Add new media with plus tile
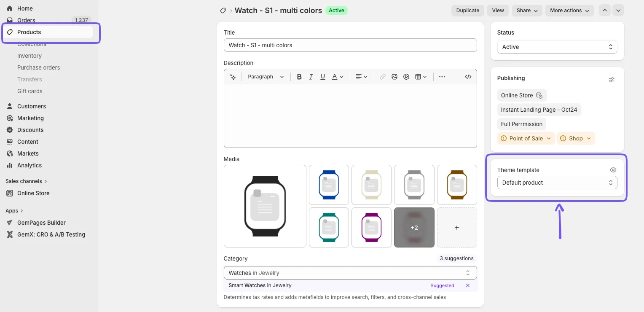This screenshot has height=312, width=644. [457, 227]
